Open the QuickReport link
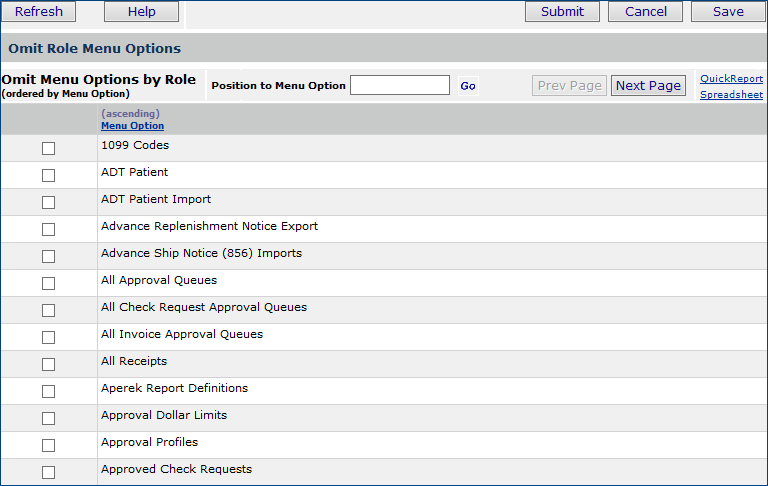 pos(731,79)
